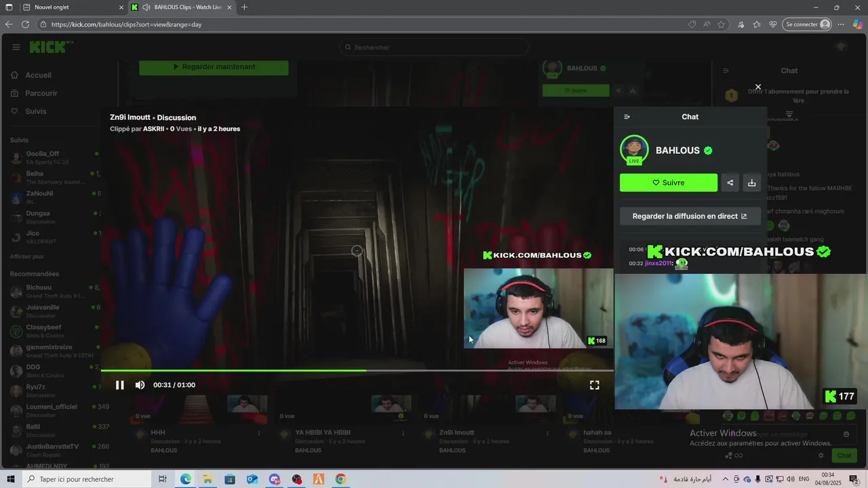Seek using the green clip progress bar

(357, 371)
